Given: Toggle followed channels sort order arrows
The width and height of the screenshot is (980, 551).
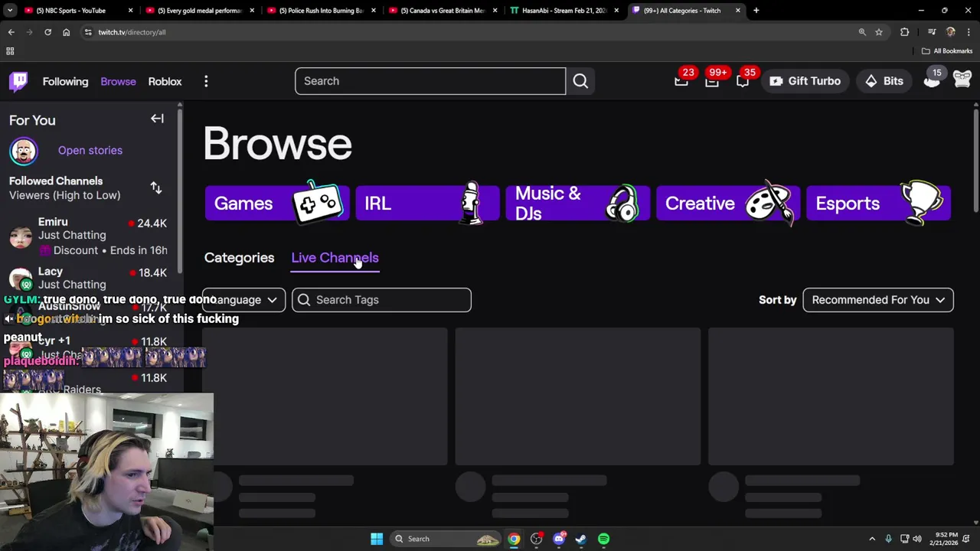Looking at the screenshot, I should (x=156, y=187).
